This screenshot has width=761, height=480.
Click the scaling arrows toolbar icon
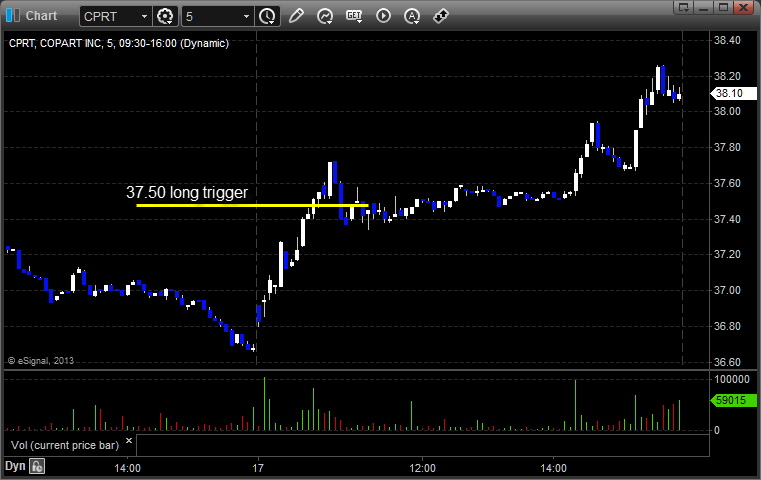tap(441, 16)
